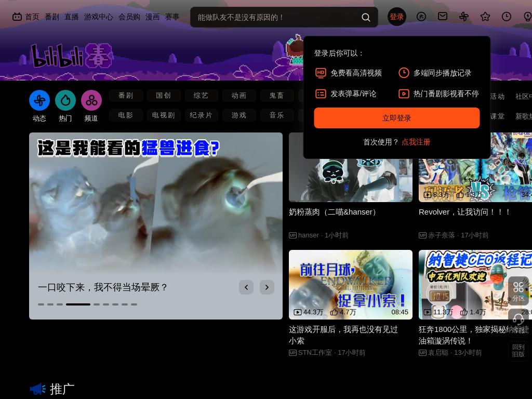Open the 奶粉蒸肉 video thumbnail
This screenshot has width=532, height=399.
point(351,180)
